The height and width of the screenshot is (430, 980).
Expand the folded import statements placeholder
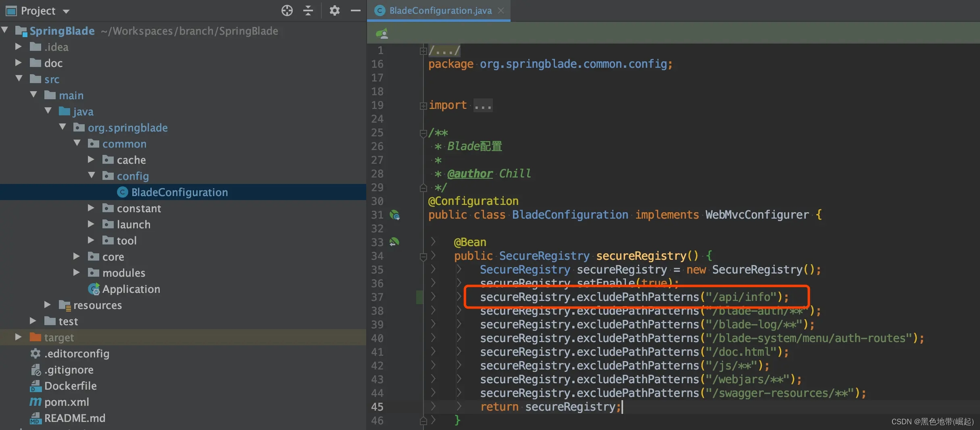pyautogui.click(x=484, y=105)
